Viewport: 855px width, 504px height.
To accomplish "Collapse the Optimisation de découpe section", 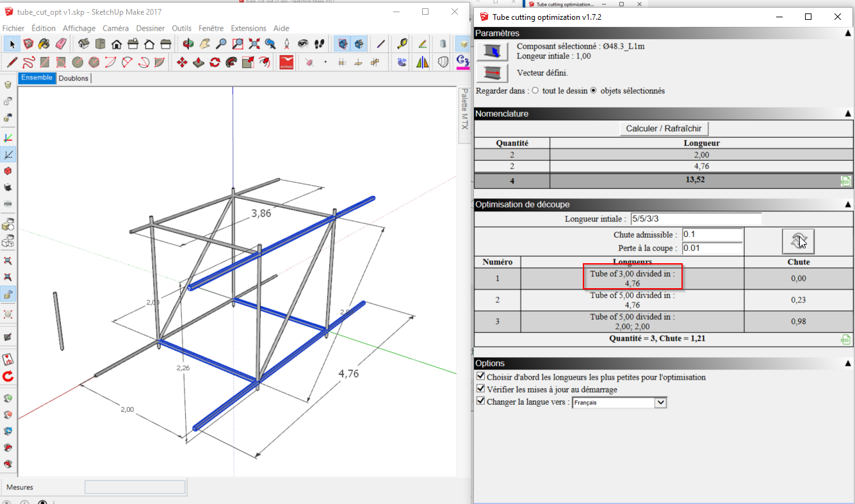I will [848, 204].
